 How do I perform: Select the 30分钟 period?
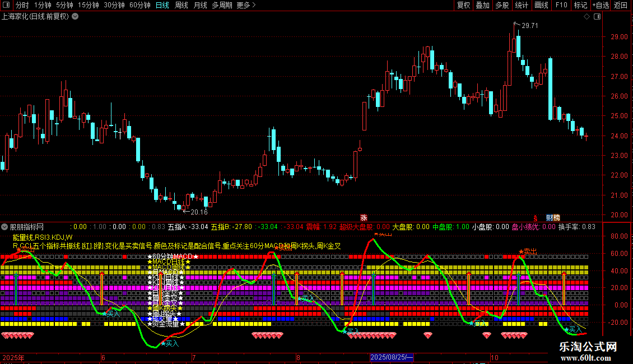click(x=114, y=5)
